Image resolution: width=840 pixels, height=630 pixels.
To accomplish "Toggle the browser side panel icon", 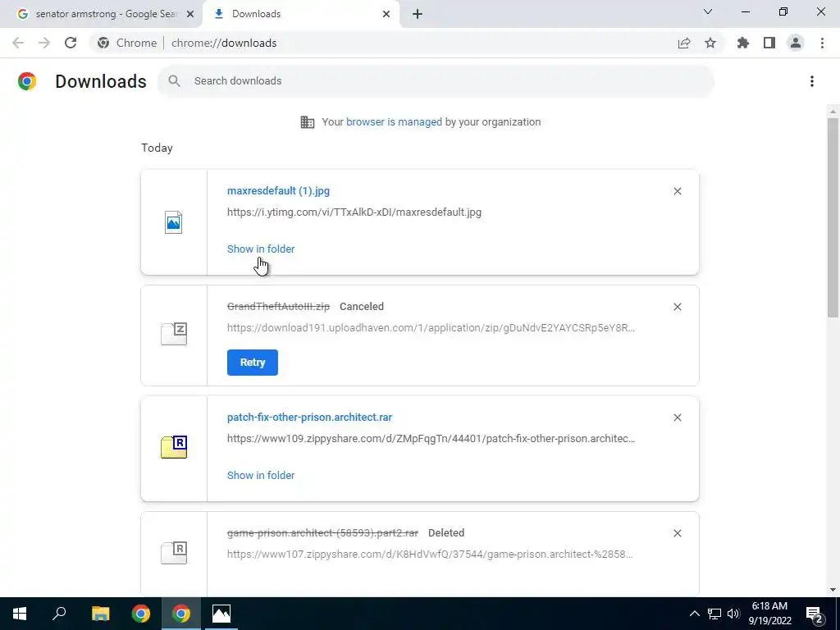I will coord(769,43).
